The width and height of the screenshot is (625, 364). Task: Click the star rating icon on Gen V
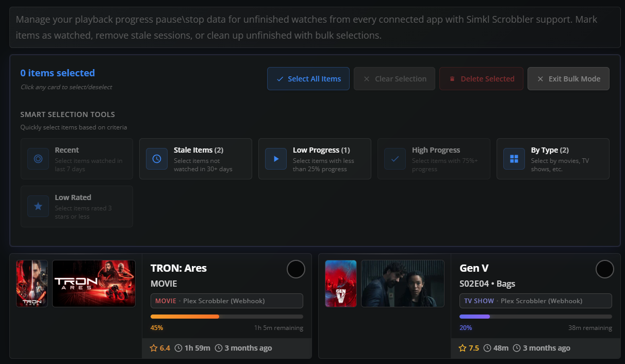[x=462, y=348]
